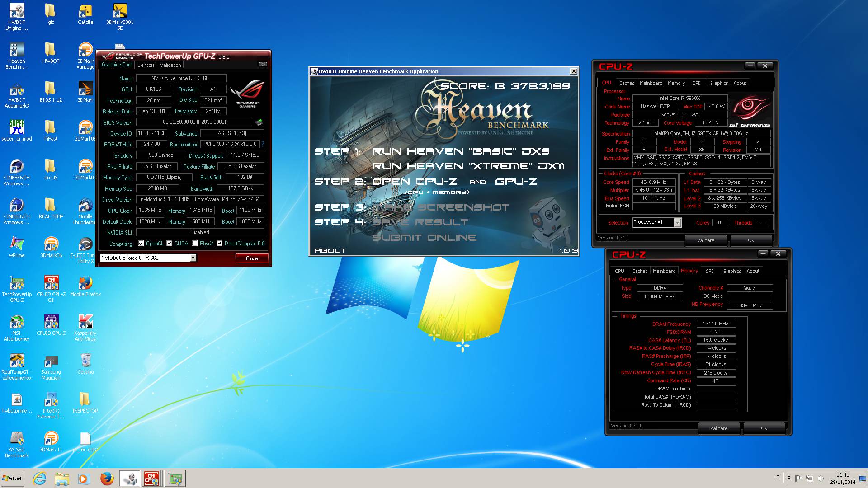Show hidden tray icons arrow

point(789,478)
